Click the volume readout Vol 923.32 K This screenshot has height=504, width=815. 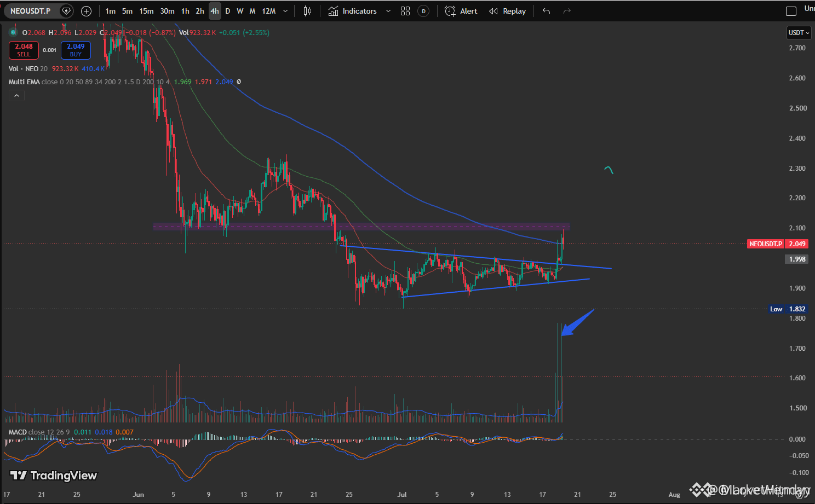click(x=198, y=32)
